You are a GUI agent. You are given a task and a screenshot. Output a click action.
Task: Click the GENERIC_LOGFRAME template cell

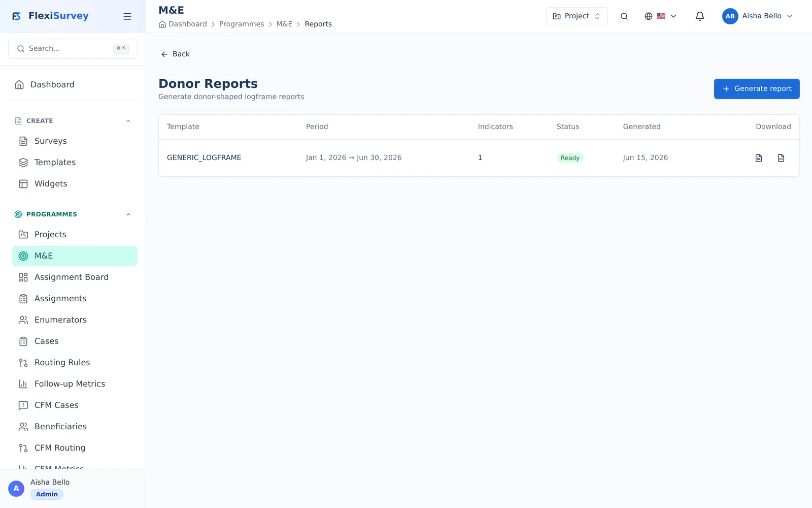(204, 158)
